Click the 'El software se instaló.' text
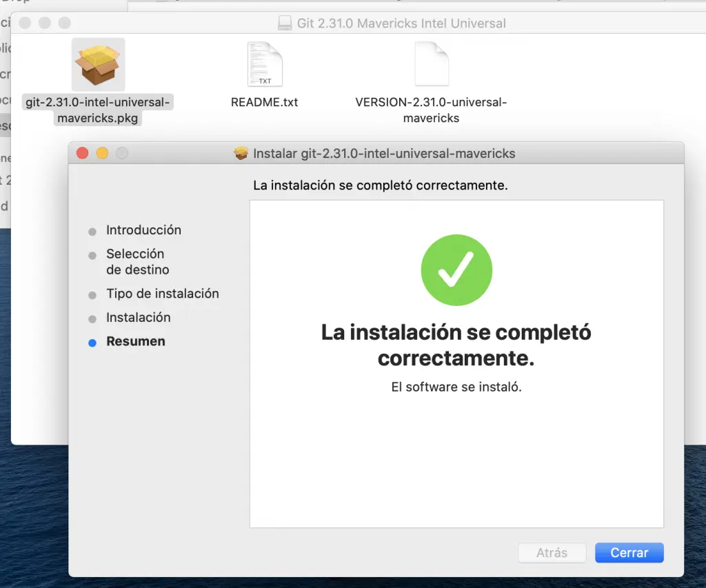Viewport: 706px width, 588px height. click(456, 387)
